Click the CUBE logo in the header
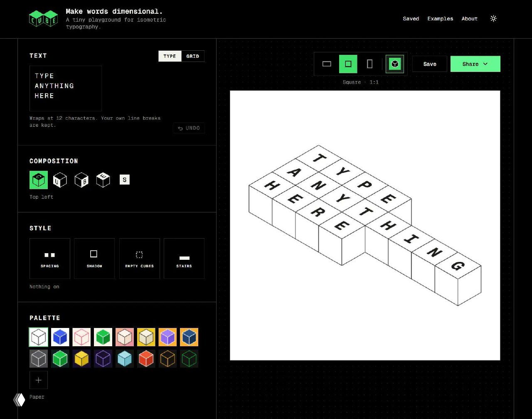 (43, 19)
